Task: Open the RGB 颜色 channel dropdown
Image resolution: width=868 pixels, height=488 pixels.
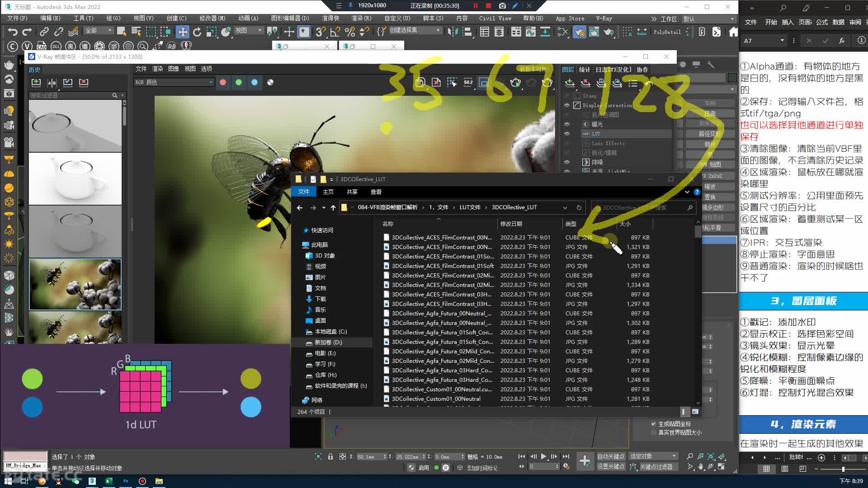Action: coord(174,82)
